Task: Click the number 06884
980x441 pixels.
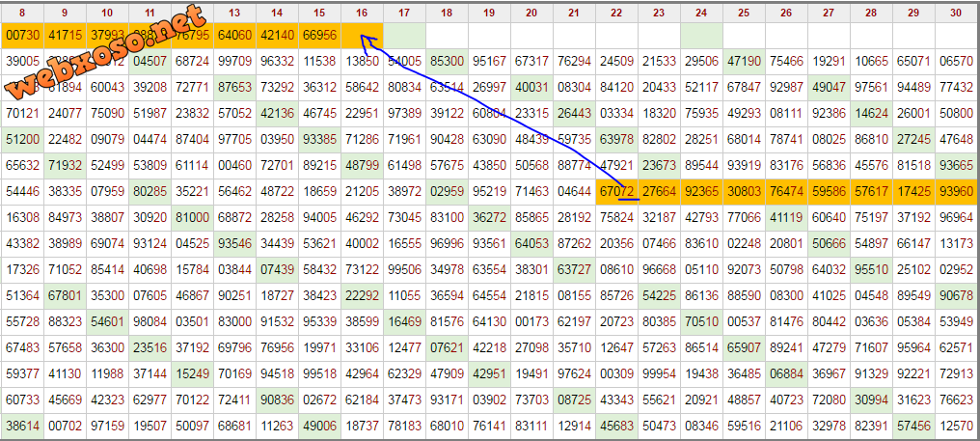Action: tap(786, 376)
